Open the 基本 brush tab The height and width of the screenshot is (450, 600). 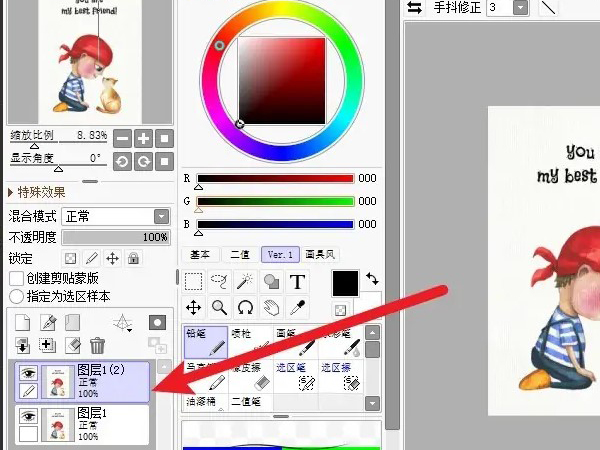200,255
